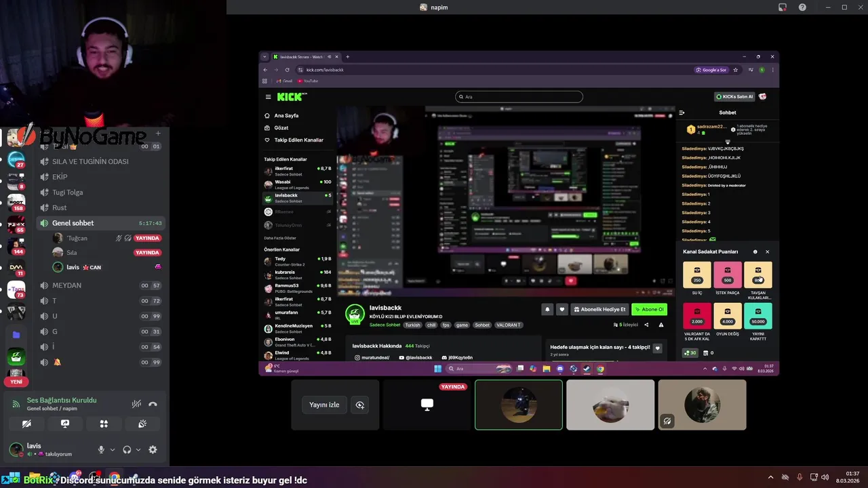The width and height of the screenshot is (868, 488).
Task: Join the MEYDAN voice channel
Action: [100, 285]
